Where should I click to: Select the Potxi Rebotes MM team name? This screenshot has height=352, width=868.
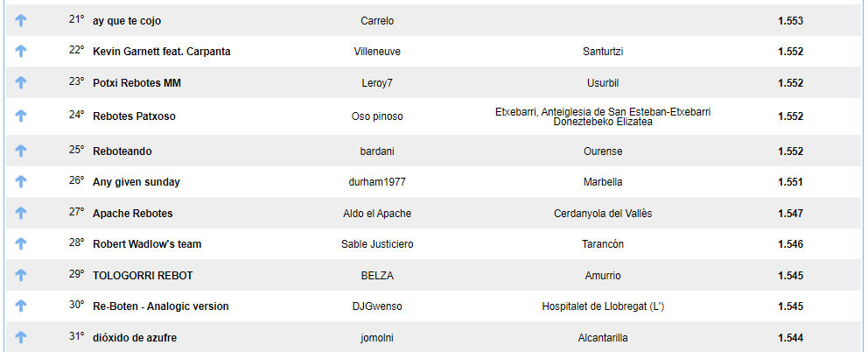pyautogui.click(x=136, y=82)
